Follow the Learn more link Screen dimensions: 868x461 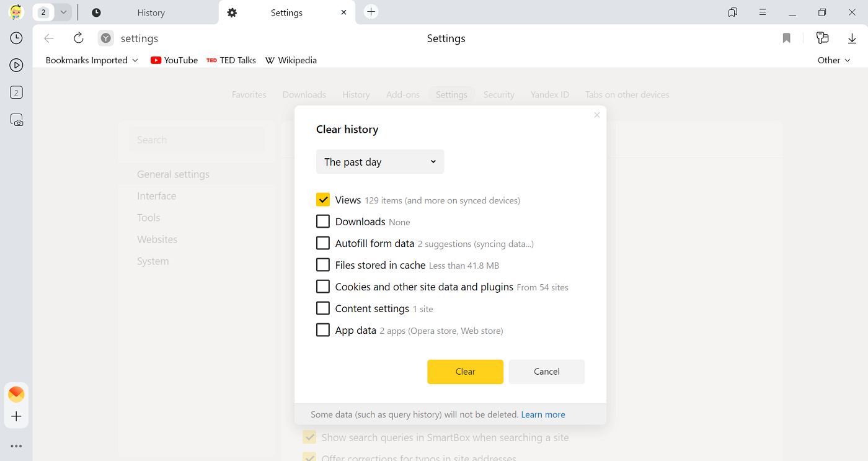543,414
